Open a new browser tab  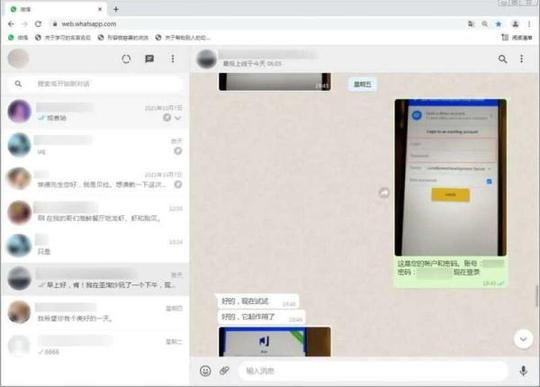(116, 9)
